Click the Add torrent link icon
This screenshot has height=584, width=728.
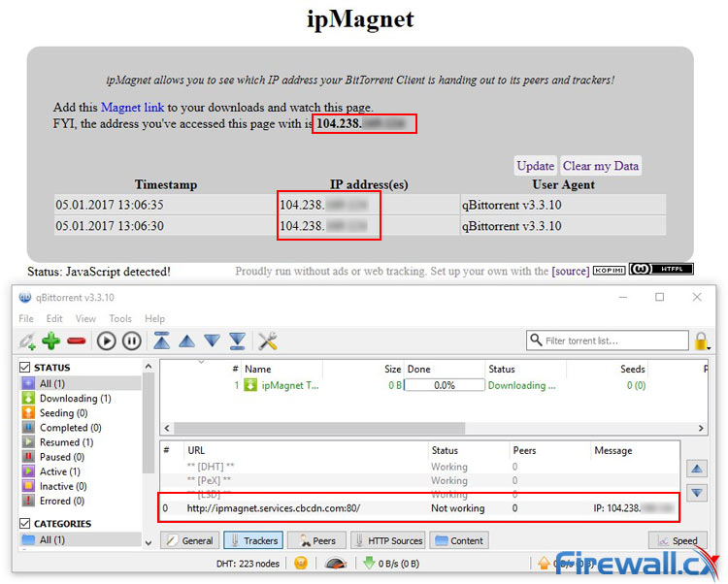(26, 341)
